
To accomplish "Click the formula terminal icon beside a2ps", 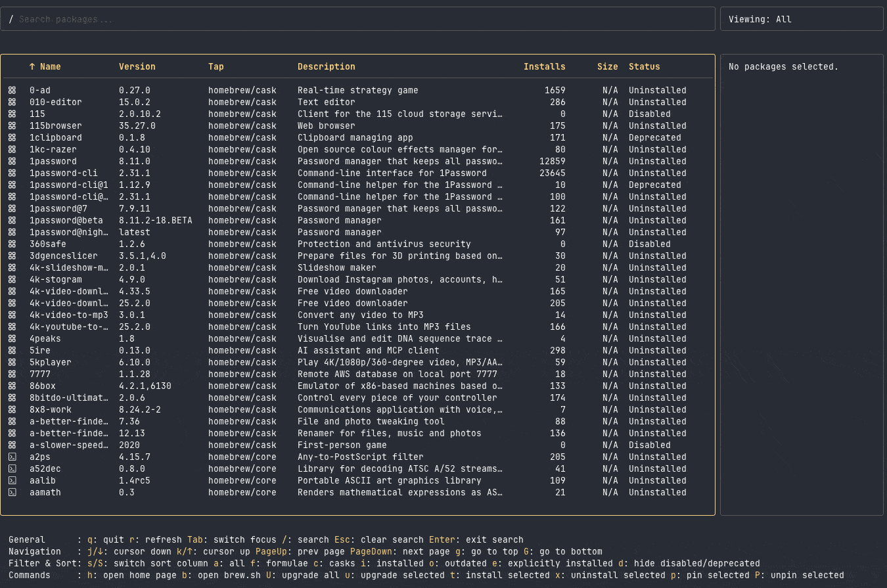I will pos(12,457).
